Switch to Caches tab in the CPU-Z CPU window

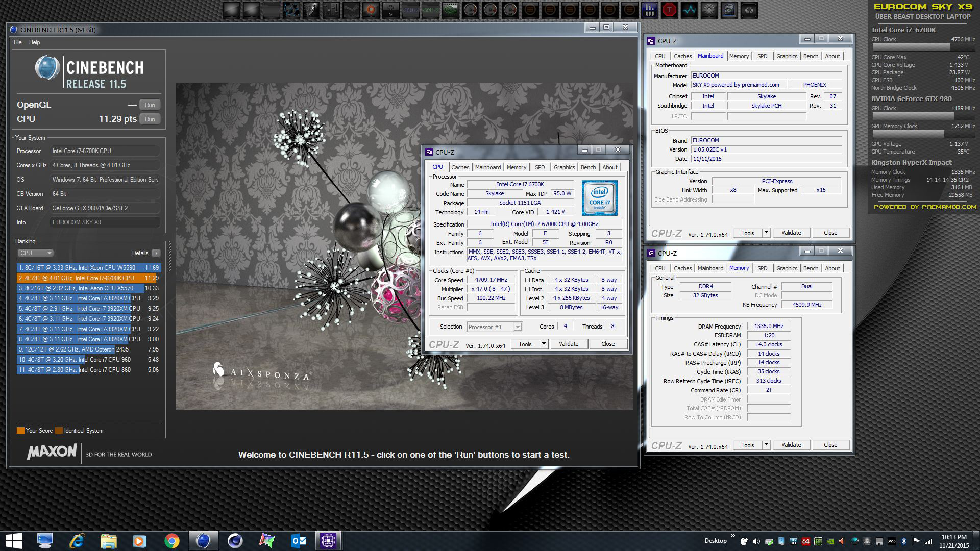[460, 167]
